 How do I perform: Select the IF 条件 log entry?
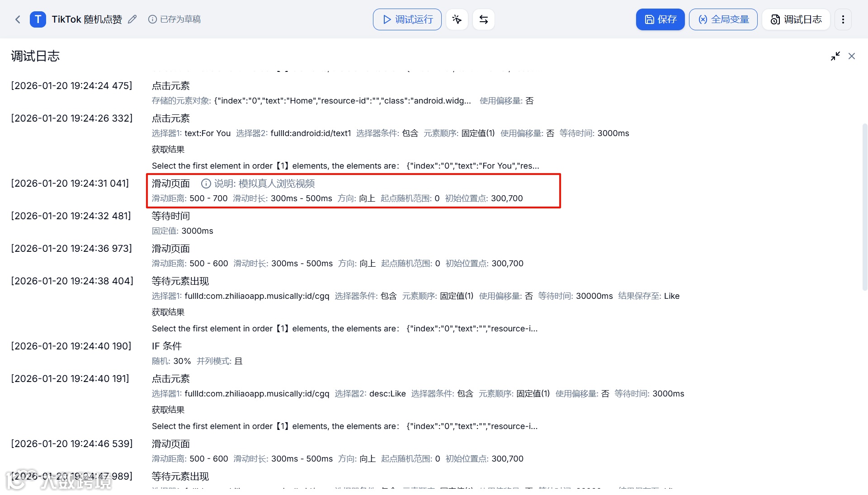click(167, 346)
